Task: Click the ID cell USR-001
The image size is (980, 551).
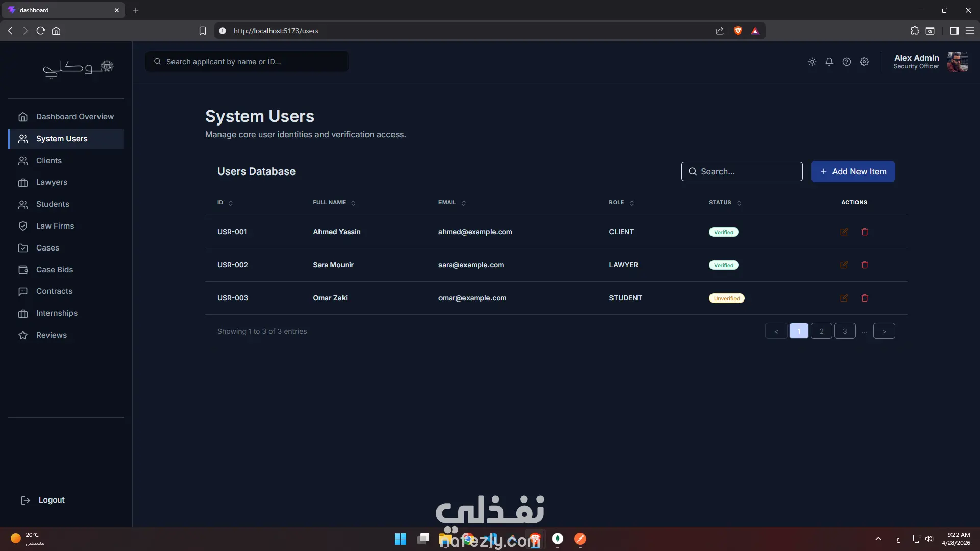Action: [x=232, y=232]
